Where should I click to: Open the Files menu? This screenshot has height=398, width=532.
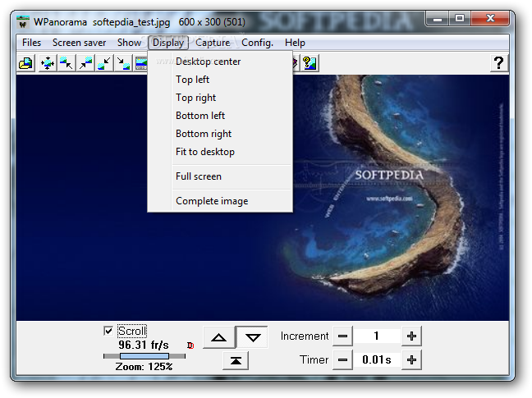pyautogui.click(x=31, y=43)
